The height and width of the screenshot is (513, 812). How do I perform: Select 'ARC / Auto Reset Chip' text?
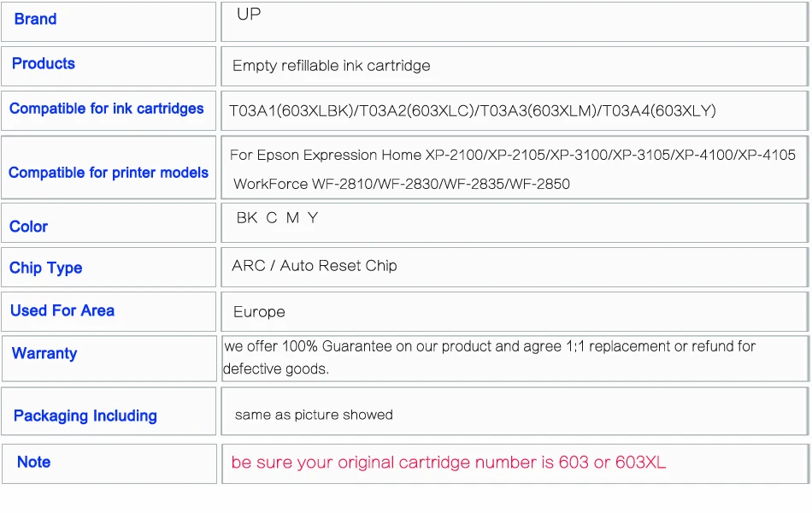coord(314,266)
